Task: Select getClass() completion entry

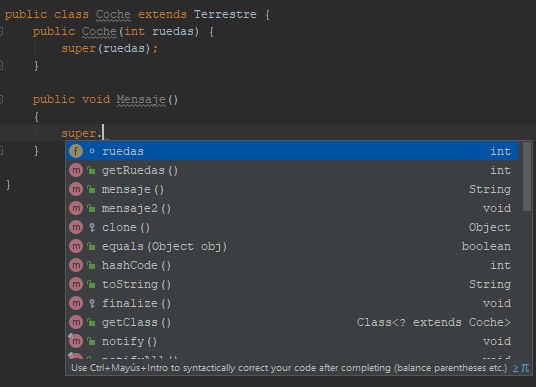Action: (292, 322)
